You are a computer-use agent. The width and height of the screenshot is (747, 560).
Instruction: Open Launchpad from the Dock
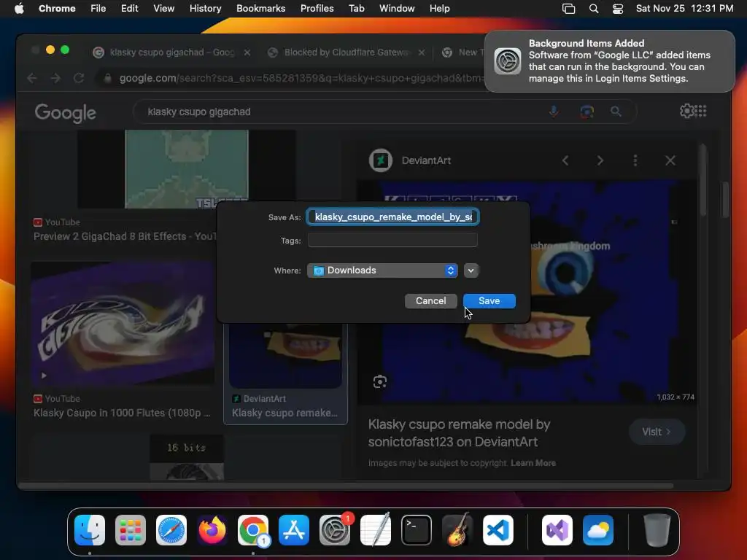(x=131, y=530)
